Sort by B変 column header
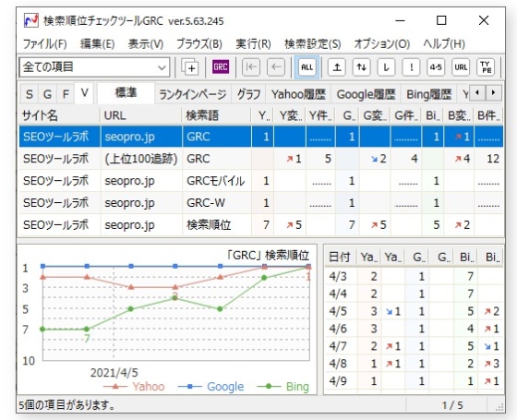Screen dimensions: 517x420 pos(459,115)
